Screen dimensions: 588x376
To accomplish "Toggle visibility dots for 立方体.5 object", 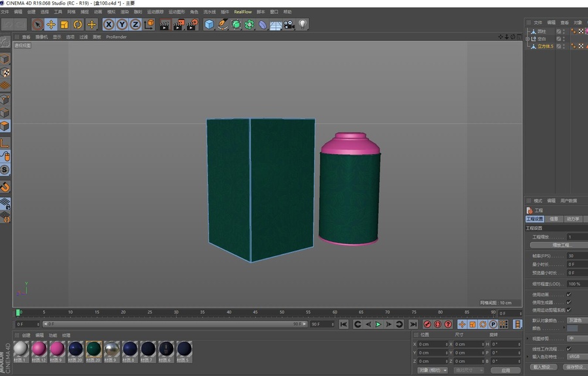I will 564,46.
